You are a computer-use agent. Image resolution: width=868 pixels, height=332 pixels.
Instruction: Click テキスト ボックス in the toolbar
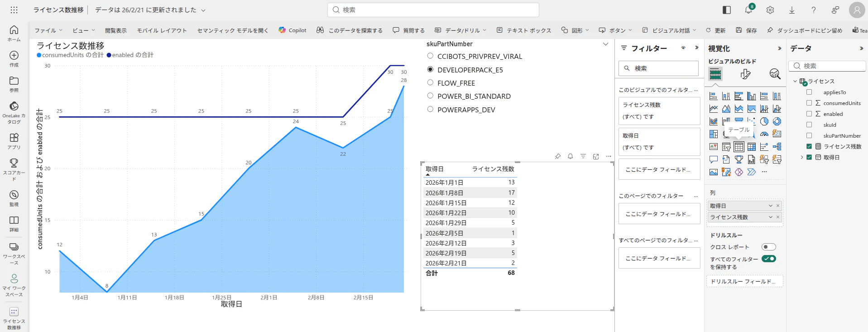tap(524, 30)
